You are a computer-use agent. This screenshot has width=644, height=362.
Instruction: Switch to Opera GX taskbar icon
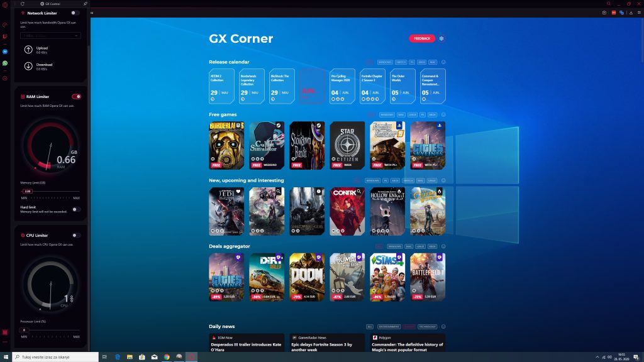pos(191,357)
